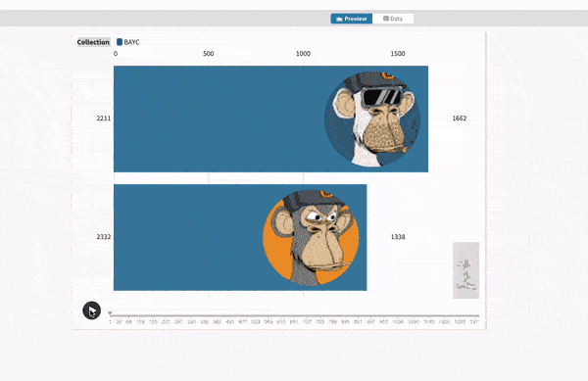Click the BAYC blue legend swatch
Screen dimensions: 588x381
pos(120,42)
